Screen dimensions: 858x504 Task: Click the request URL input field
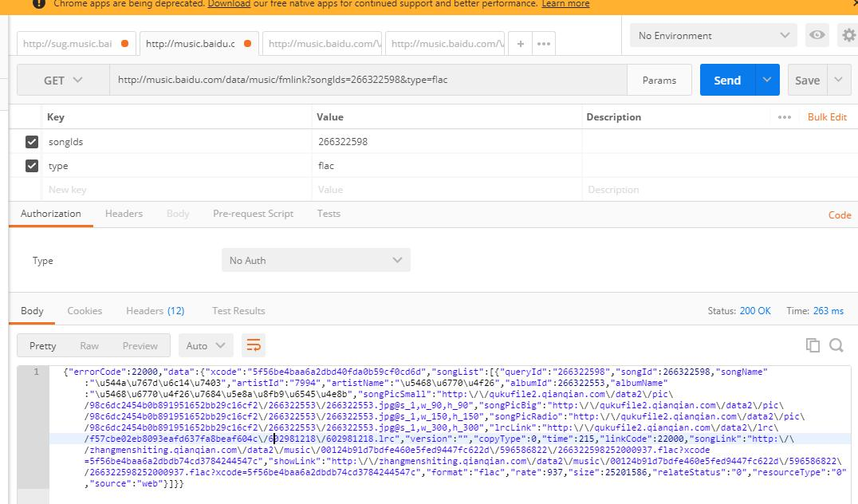click(x=368, y=80)
